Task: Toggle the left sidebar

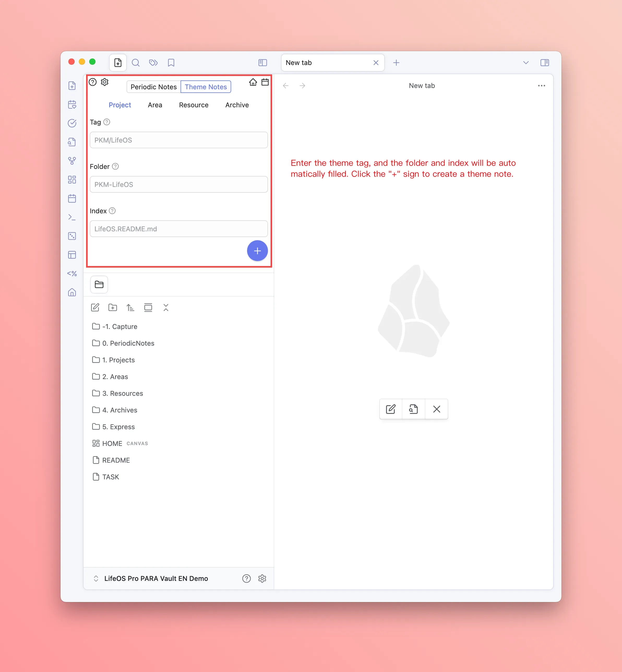Action: [262, 63]
